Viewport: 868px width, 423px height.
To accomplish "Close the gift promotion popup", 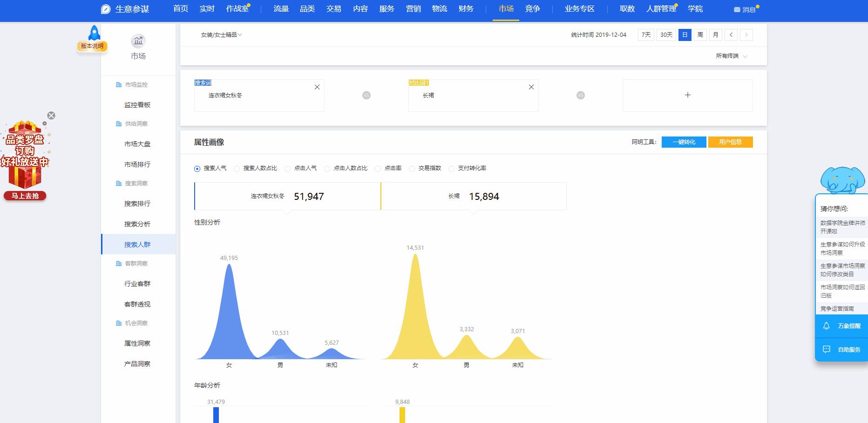I will pyautogui.click(x=51, y=116).
